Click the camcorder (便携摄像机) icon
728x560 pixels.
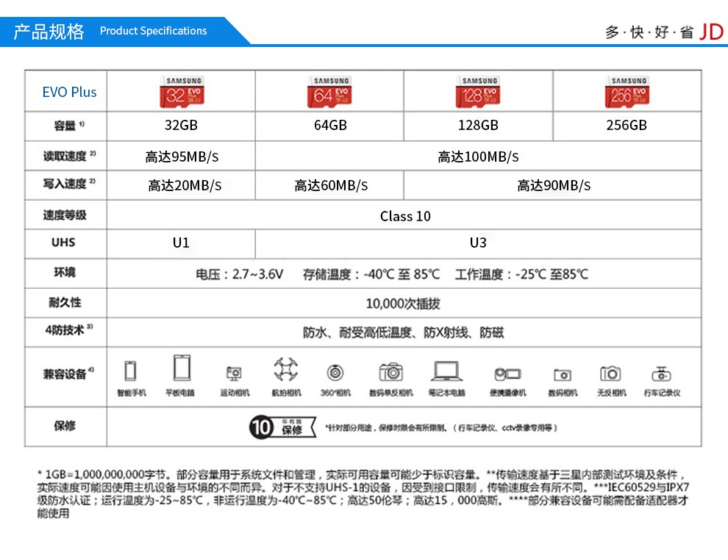(507, 373)
